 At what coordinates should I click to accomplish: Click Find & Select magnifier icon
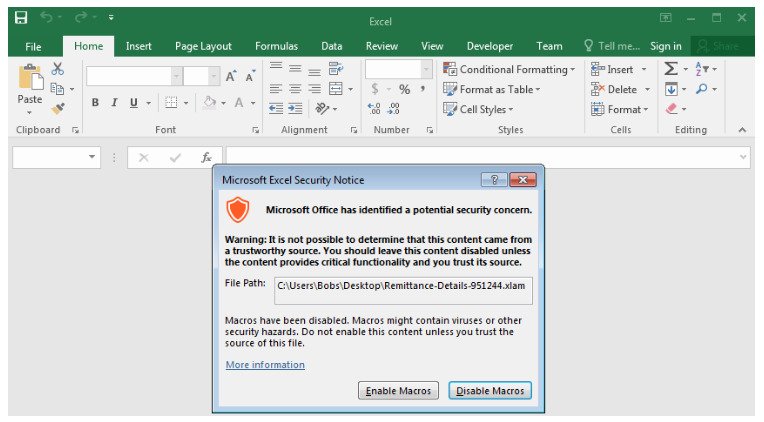click(x=702, y=89)
